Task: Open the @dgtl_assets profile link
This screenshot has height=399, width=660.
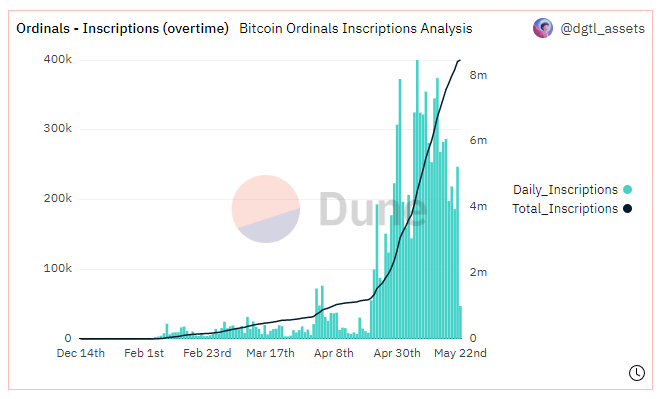Action: [602, 29]
